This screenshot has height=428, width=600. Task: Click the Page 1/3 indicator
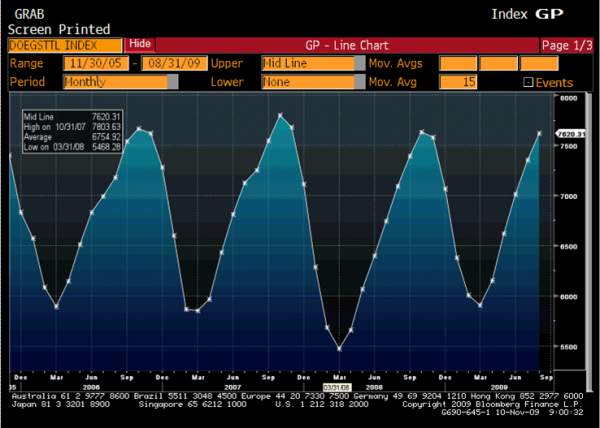(x=567, y=45)
